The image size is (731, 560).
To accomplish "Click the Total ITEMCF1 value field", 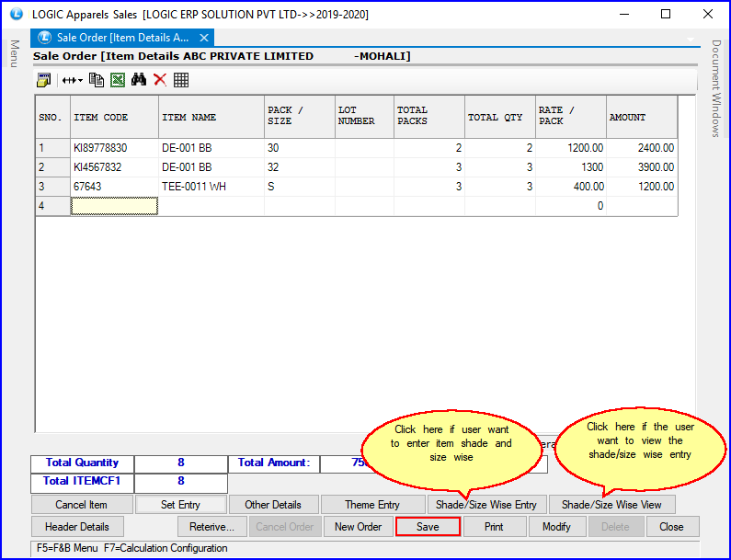I will 181,482.
